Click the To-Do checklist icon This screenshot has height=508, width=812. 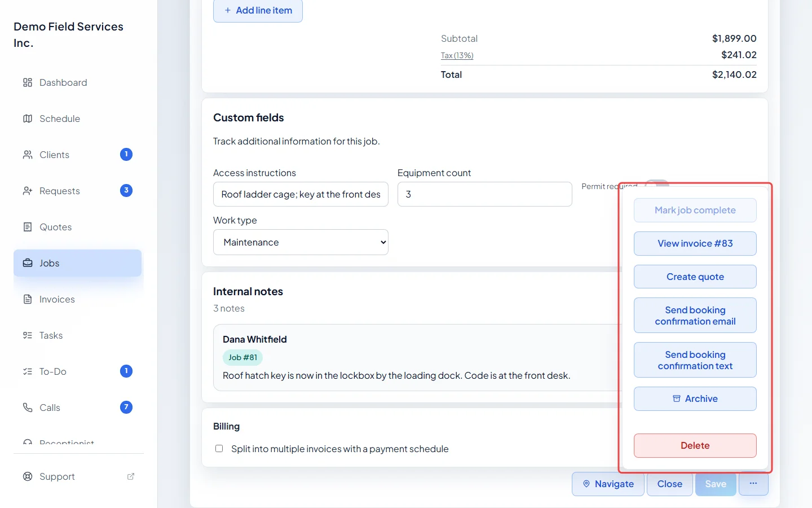pyautogui.click(x=28, y=371)
